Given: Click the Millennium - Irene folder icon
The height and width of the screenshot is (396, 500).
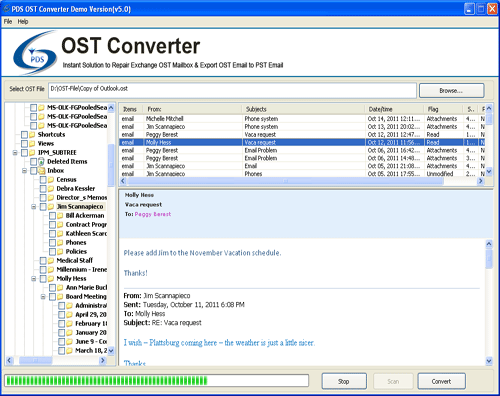Looking at the screenshot, I should point(51,270).
